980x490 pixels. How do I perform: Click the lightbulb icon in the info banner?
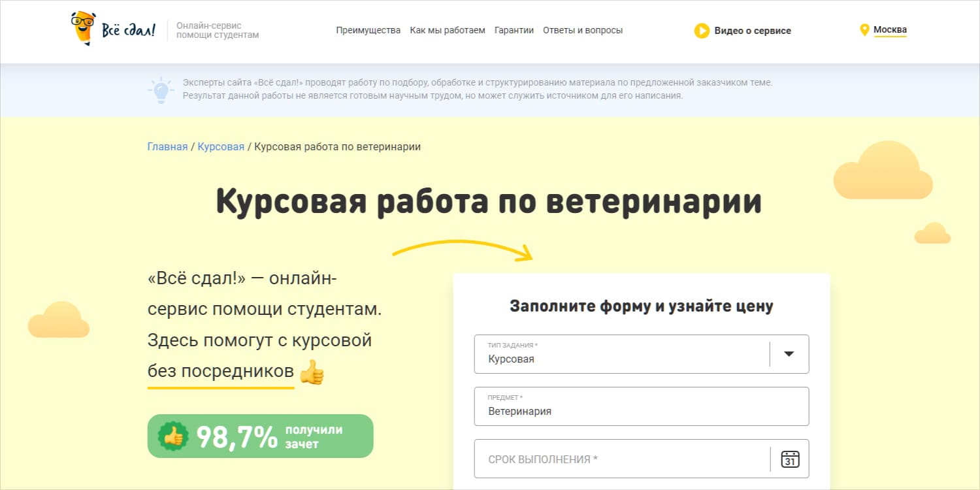pyautogui.click(x=161, y=90)
